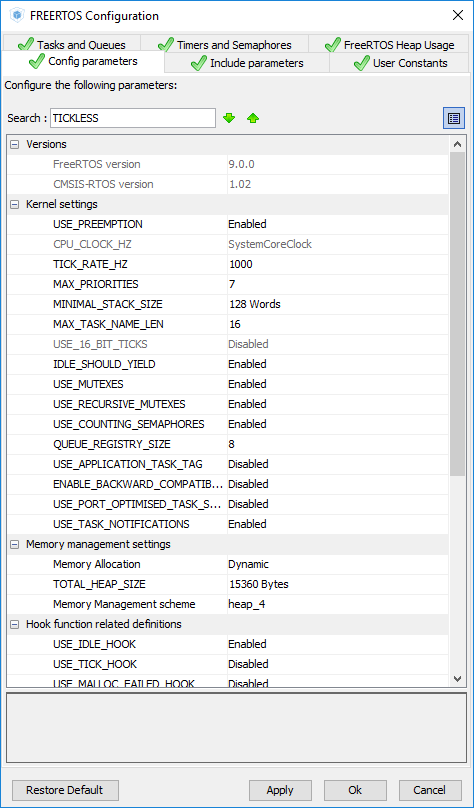The width and height of the screenshot is (474, 808).
Task: Apply the configuration changes
Action: (280, 790)
